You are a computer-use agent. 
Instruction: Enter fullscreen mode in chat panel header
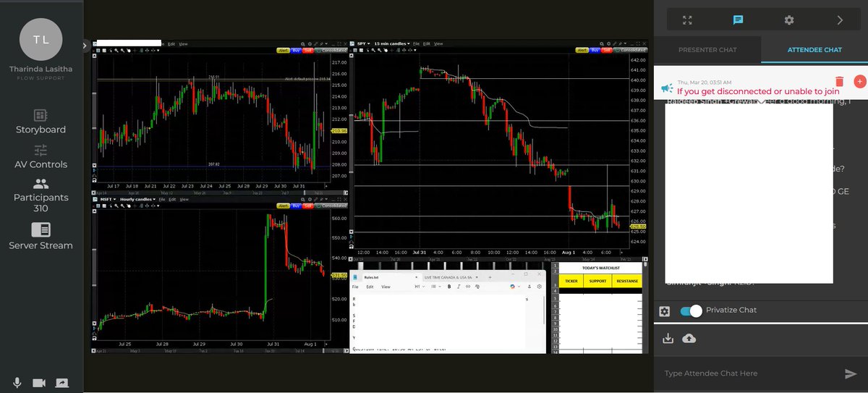(688, 20)
